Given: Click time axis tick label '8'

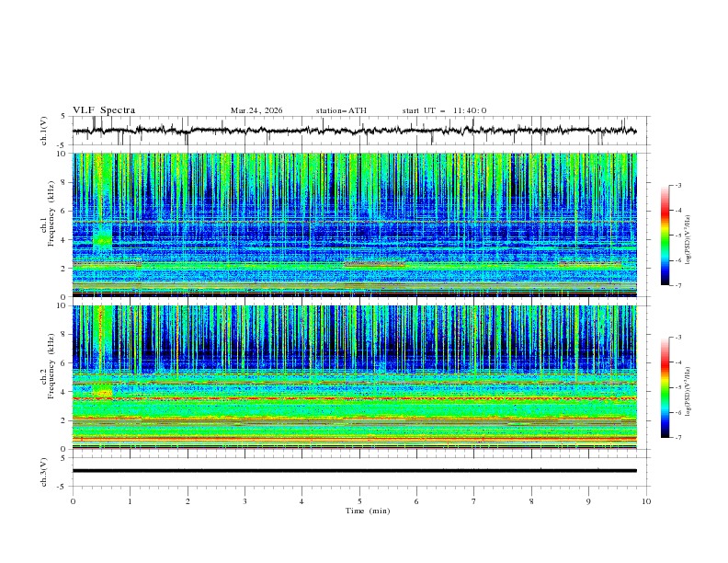Looking at the screenshot, I should tap(531, 501).
